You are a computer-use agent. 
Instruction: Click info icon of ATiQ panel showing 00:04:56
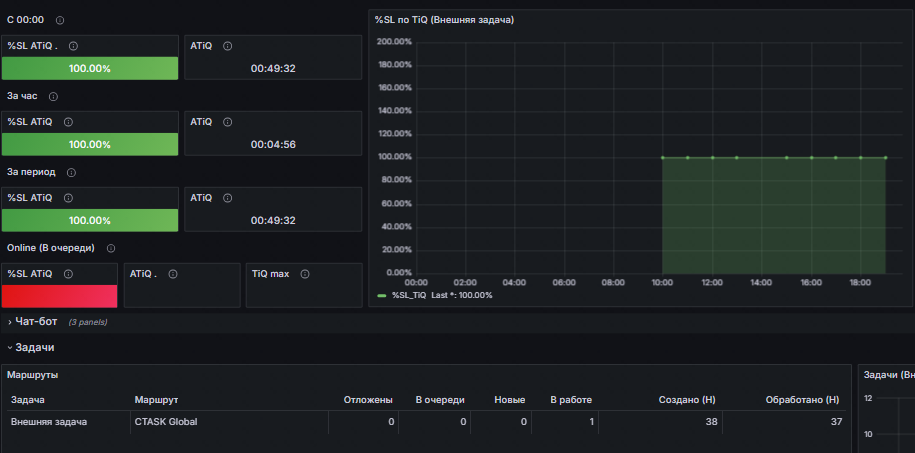click(x=228, y=122)
